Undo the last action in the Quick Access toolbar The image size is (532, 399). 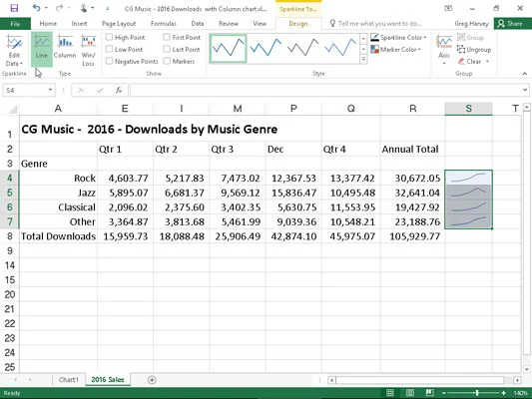point(36,8)
